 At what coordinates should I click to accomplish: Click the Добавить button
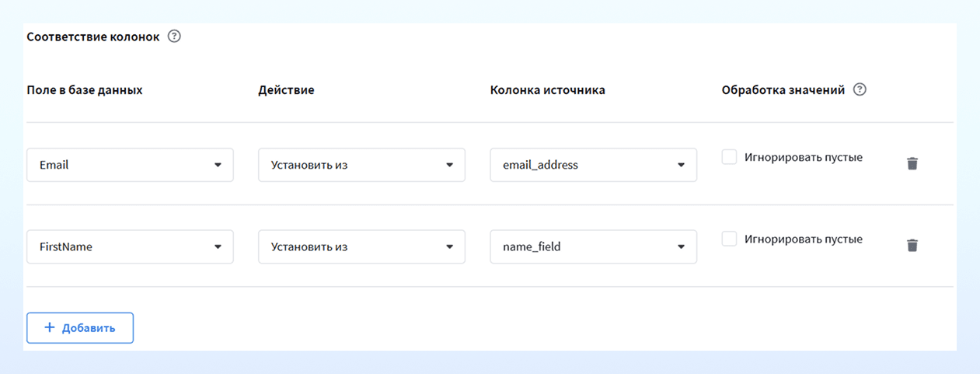coord(80,327)
